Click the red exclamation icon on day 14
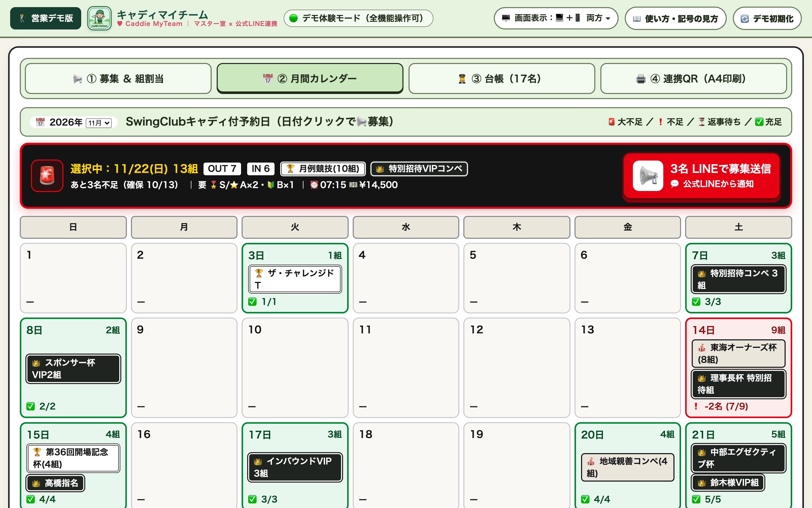This screenshot has width=812, height=508. [696, 407]
